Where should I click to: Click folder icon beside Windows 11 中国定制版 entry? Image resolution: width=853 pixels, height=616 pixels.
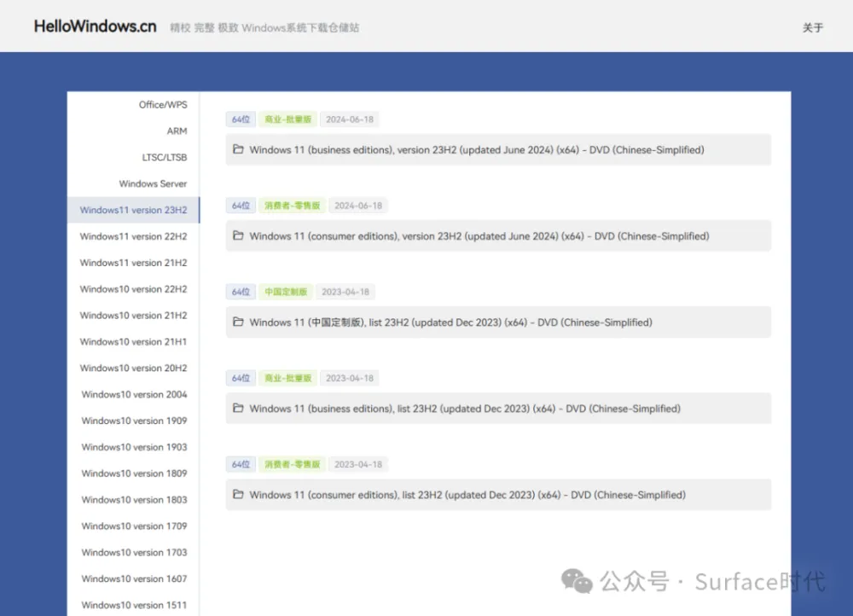[238, 323]
